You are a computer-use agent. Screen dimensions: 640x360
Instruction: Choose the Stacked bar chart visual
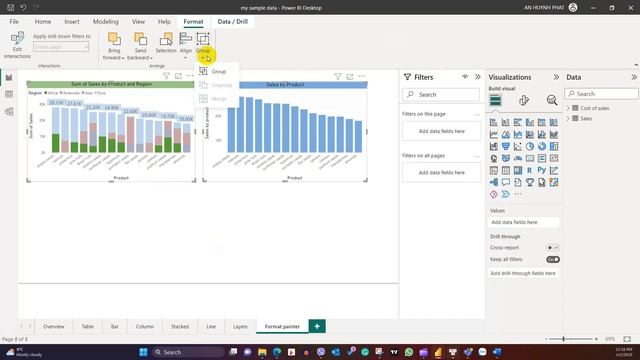(x=493, y=122)
